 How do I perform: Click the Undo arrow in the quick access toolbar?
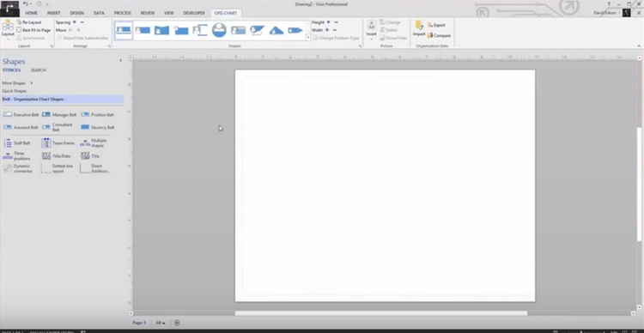pos(26,3)
